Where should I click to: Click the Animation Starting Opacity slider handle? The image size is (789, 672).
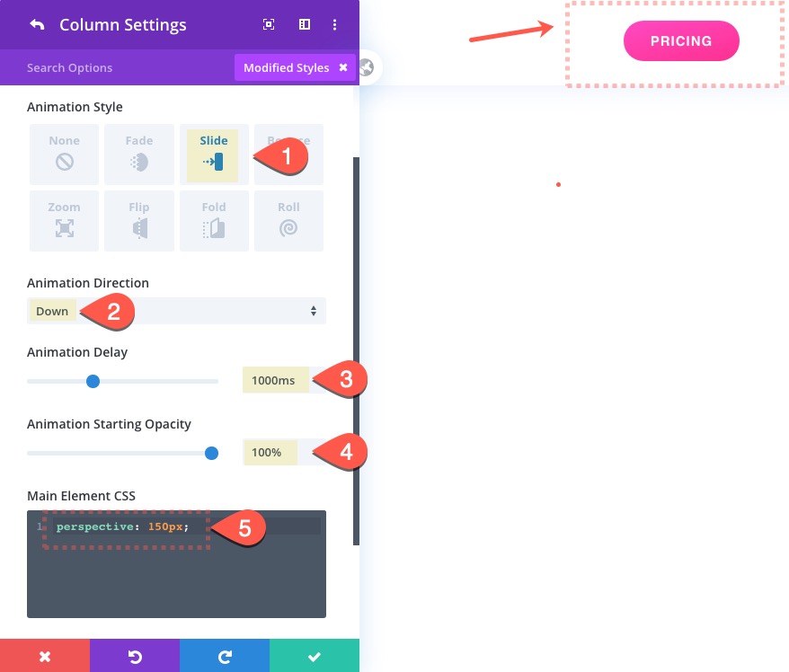tap(212, 453)
